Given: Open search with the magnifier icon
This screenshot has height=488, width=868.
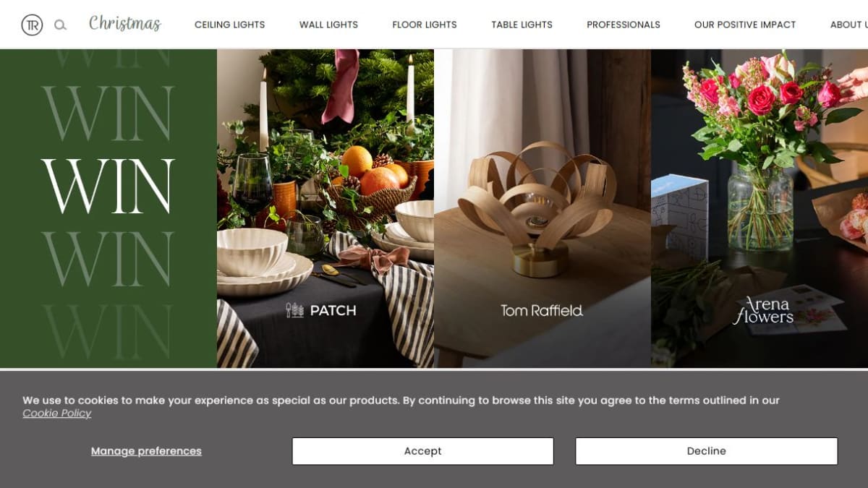Looking at the screenshot, I should pyautogui.click(x=61, y=25).
